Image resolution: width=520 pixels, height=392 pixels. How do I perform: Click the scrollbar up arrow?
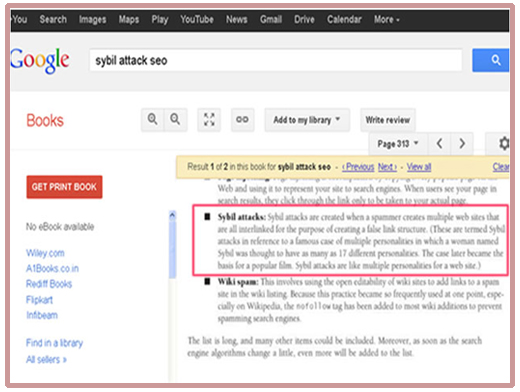(172, 215)
